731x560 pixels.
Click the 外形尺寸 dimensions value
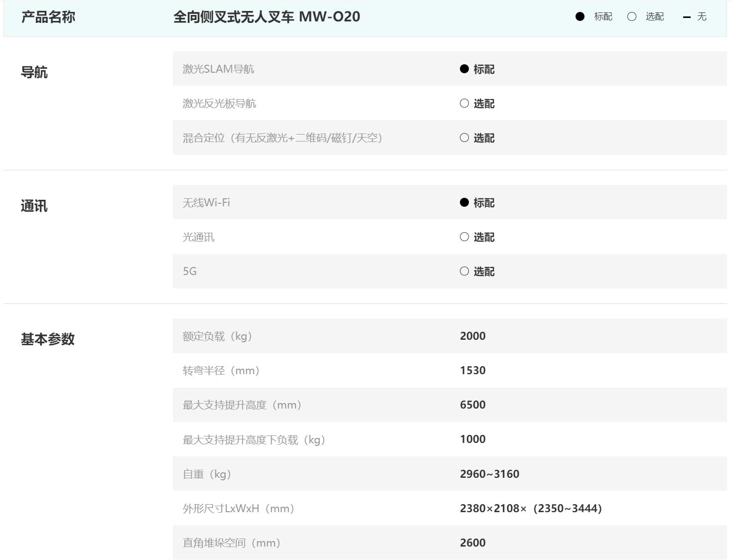(531, 508)
